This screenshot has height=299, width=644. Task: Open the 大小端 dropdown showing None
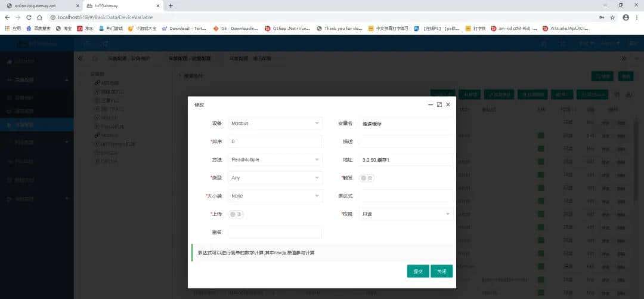pyautogui.click(x=275, y=196)
